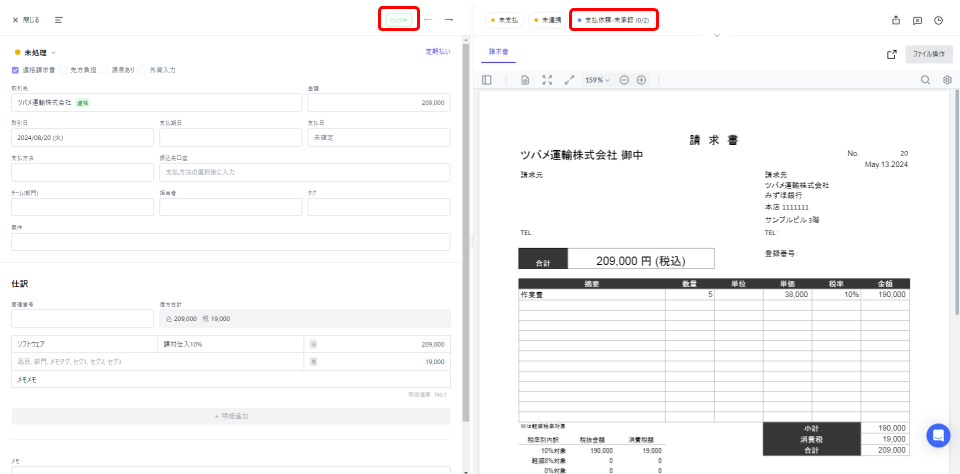Open the 支払方法 selection field
This screenshot has height=474, width=960.
click(82, 172)
